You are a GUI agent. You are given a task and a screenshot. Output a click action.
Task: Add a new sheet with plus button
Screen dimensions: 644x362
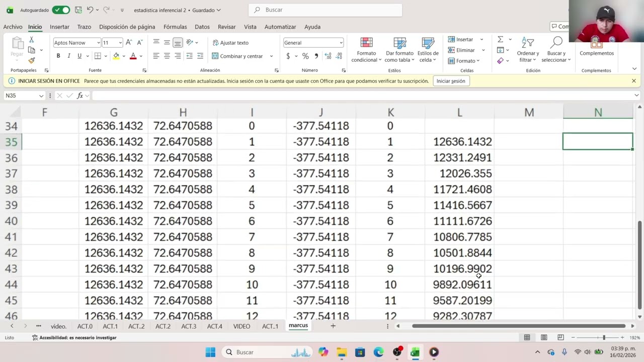coord(333,326)
